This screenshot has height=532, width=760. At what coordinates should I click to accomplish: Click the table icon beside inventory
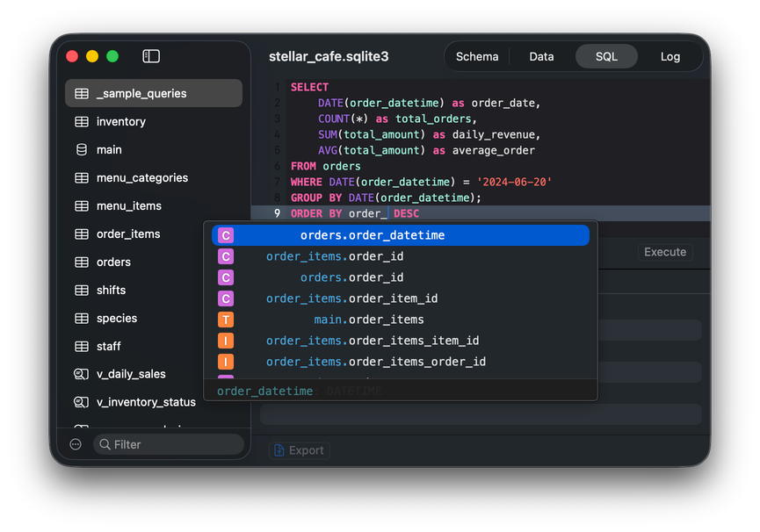coord(82,122)
